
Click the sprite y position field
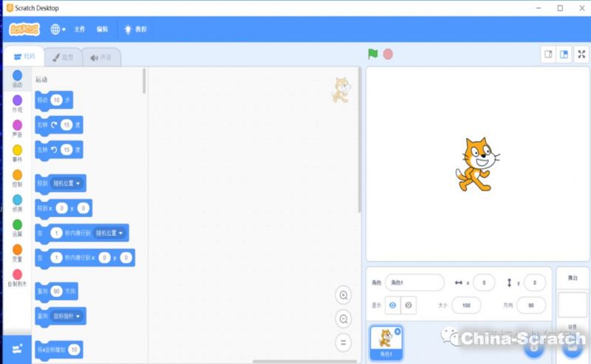534,283
